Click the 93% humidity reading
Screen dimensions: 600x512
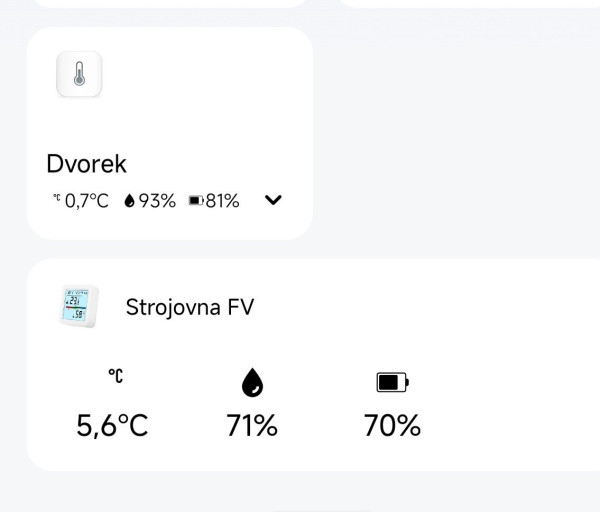(157, 201)
